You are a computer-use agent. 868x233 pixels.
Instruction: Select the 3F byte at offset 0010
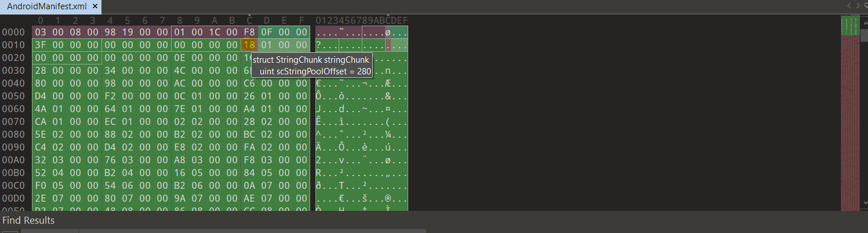coord(41,45)
